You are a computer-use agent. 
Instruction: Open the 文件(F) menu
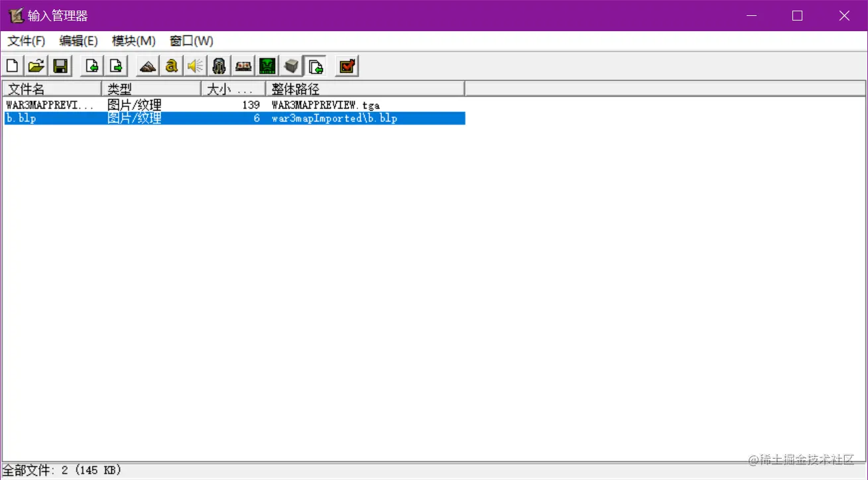point(27,41)
